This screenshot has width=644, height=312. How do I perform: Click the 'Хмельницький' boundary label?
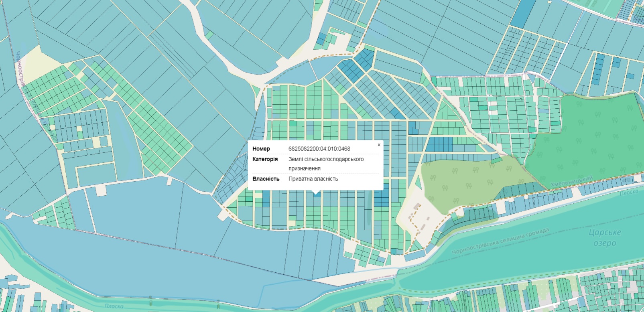[x=571, y=181]
